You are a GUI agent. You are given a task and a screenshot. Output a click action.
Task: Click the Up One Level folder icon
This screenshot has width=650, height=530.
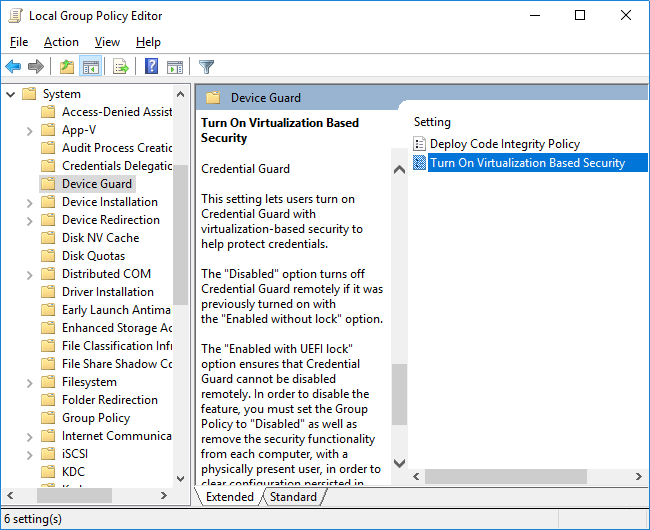(66, 67)
